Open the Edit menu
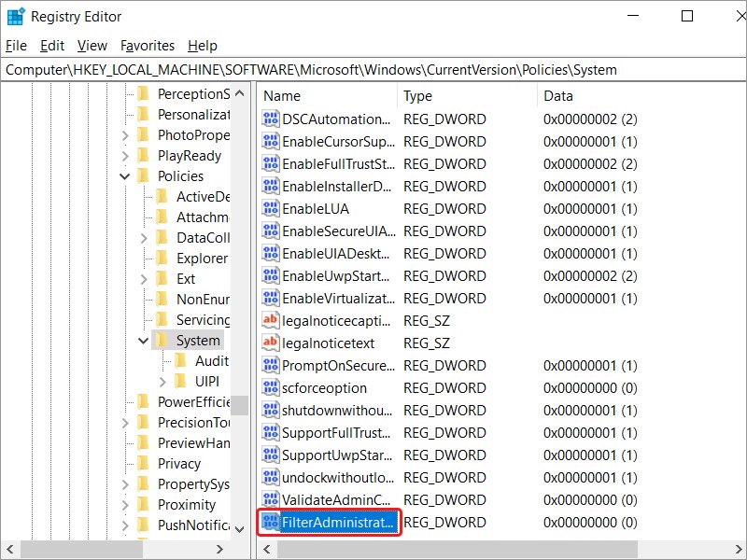This screenshot has width=747, height=560. click(52, 45)
